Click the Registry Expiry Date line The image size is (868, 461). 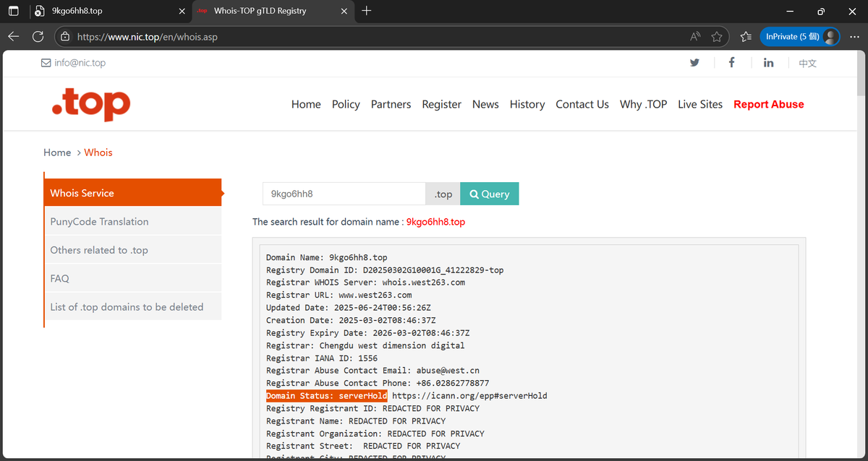coord(367,333)
